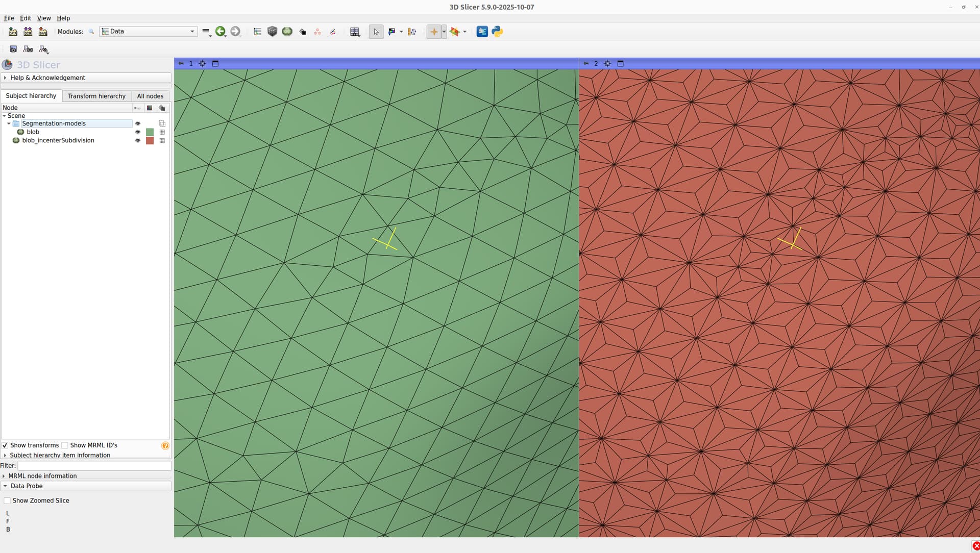Open the Extensions Manager icon
Image resolution: width=980 pixels, height=553 pixels.
click(x=482, y=32)
